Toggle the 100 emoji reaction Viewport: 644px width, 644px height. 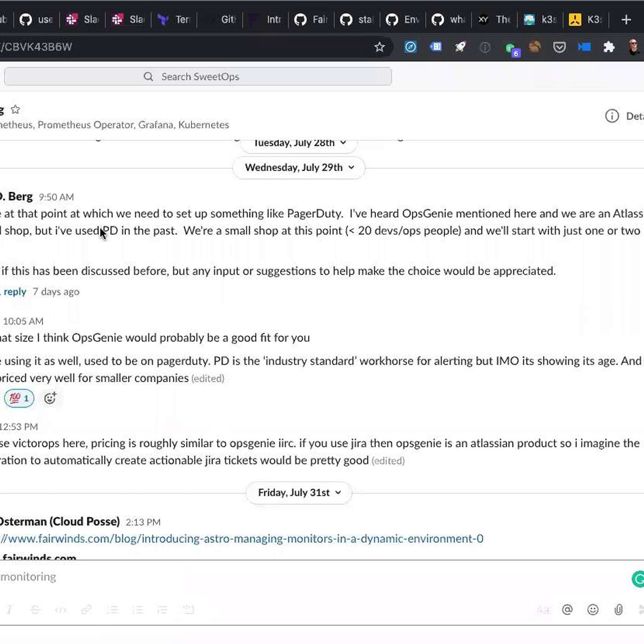tap(19, 398)
